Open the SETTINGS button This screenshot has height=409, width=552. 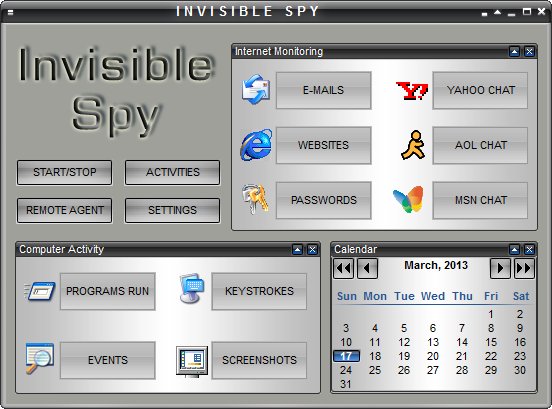click(x=172, y=210)
